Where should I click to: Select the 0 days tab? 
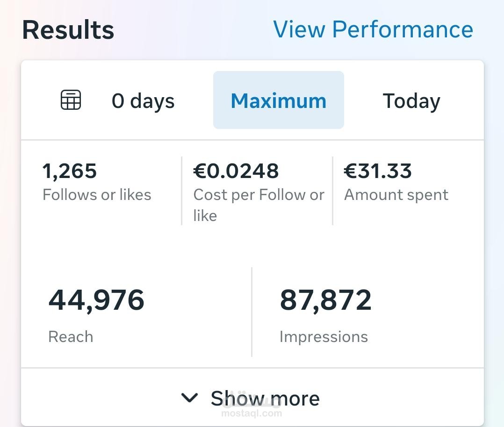(143, 101)
